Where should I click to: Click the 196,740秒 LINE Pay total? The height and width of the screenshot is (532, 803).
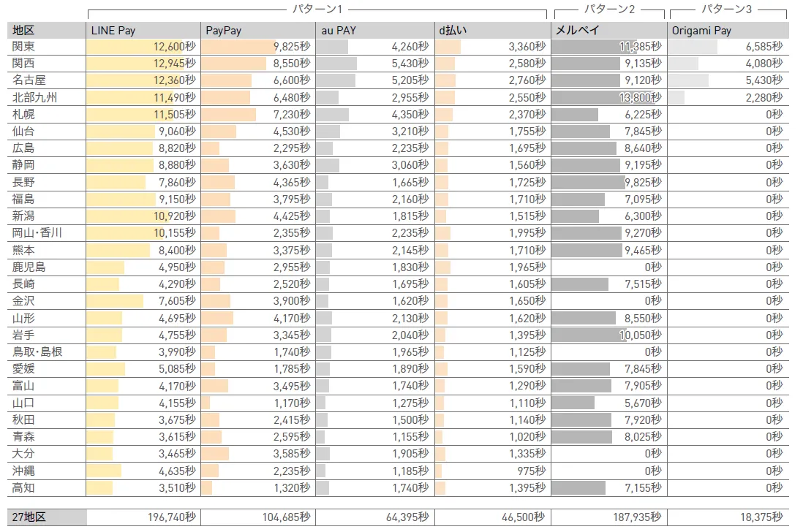tap(172, 517)
